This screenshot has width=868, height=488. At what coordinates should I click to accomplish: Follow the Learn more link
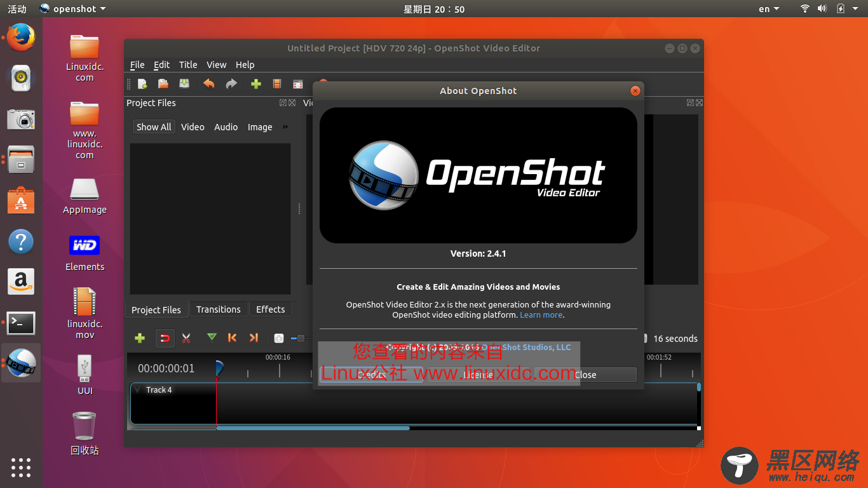tap(541, 315)
